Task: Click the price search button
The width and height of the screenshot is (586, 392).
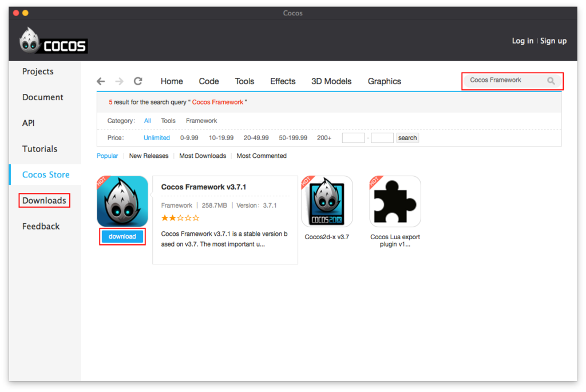Action: click(407, 138)
